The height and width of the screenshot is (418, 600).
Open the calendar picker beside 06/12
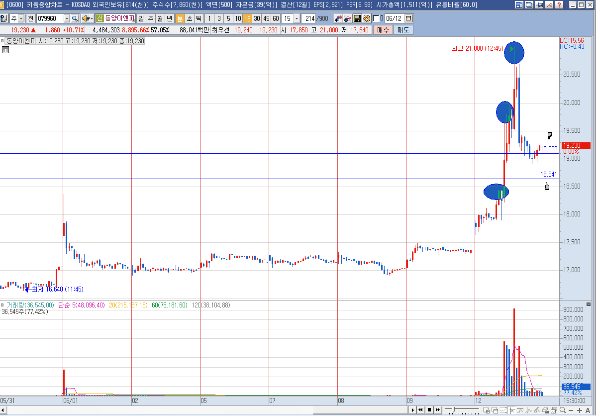(408, 18)
